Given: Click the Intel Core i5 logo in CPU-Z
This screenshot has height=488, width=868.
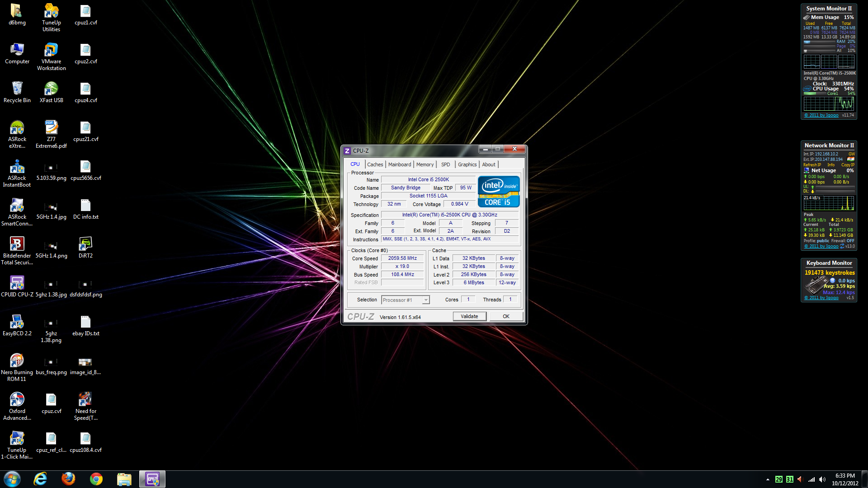Looking at the screenshot, I should click(499, 192).
